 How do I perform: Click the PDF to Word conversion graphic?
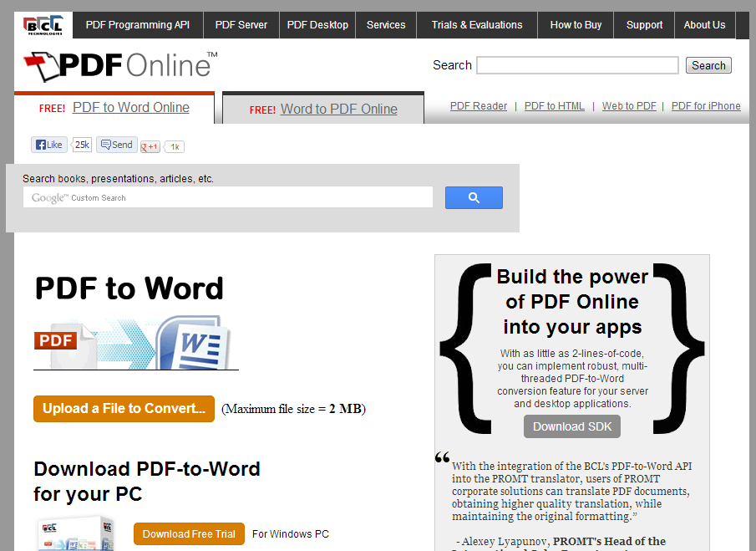(136, 343)
